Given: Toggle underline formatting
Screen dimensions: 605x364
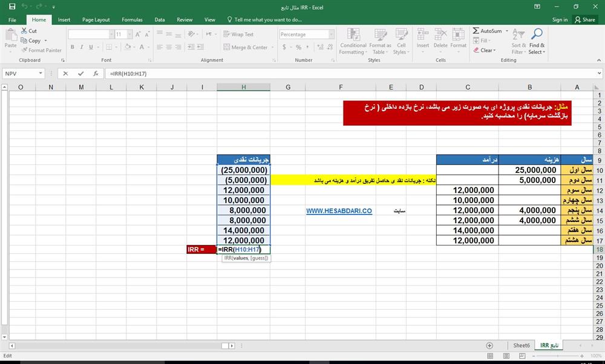Looking at the screenshot, I should 90,47.
